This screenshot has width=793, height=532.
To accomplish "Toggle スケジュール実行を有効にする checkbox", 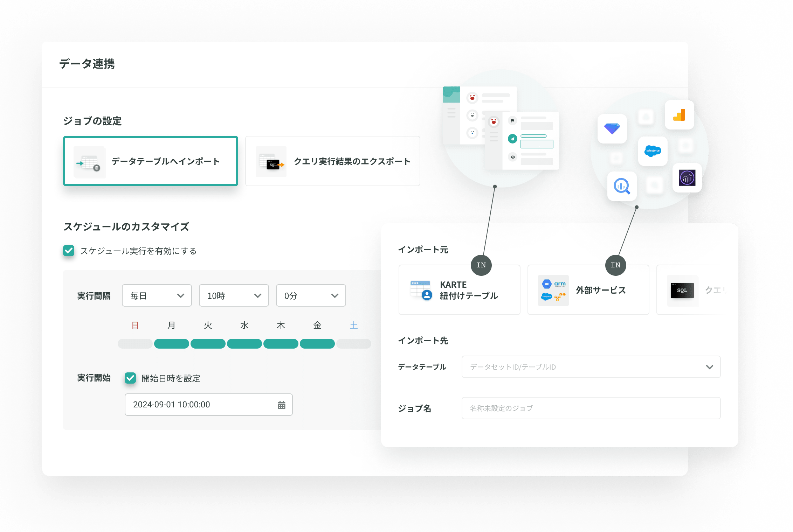I will coord(69,251).
